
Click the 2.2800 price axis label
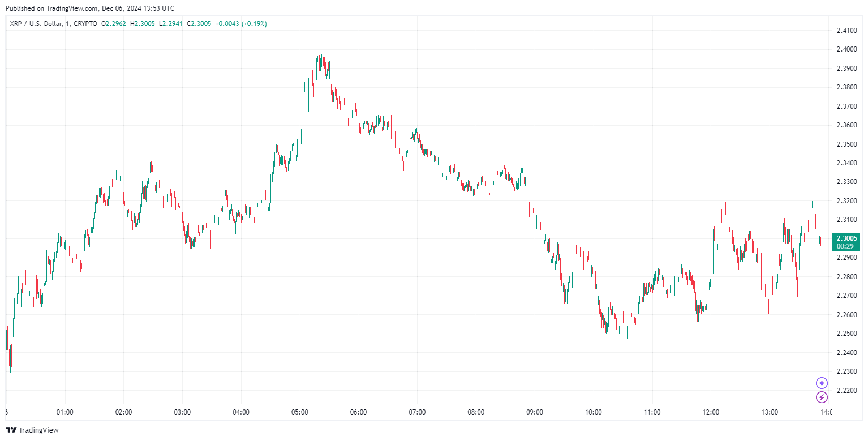click(846, 277)
